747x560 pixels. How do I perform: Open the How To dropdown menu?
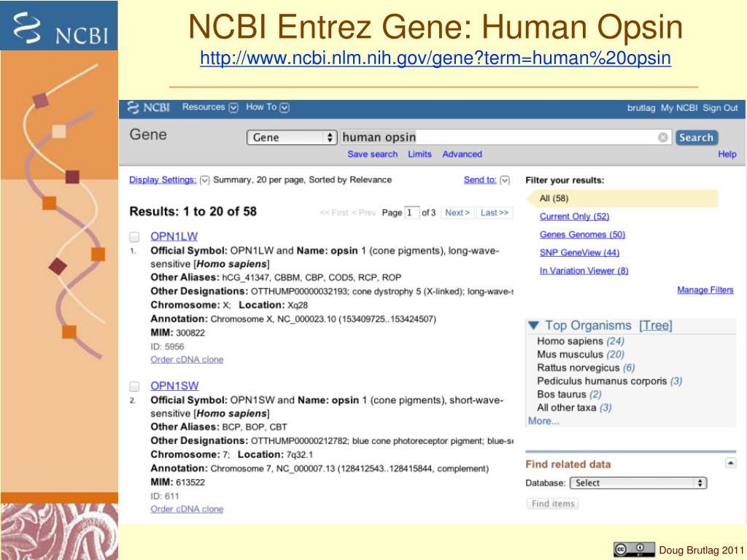click(x=267, y=107)
